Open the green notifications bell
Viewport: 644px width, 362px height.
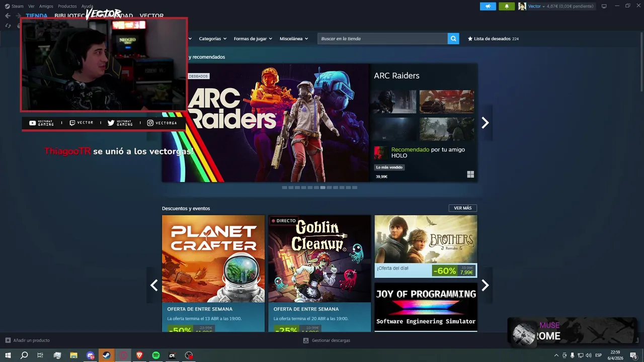click(507, 6)
